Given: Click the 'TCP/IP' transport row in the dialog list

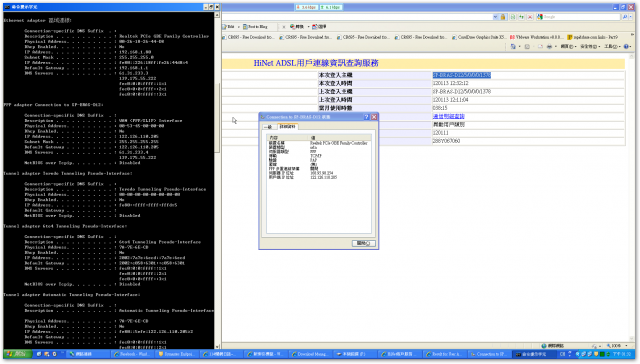Looking at the screenshot, I should [x=318, y=156].
